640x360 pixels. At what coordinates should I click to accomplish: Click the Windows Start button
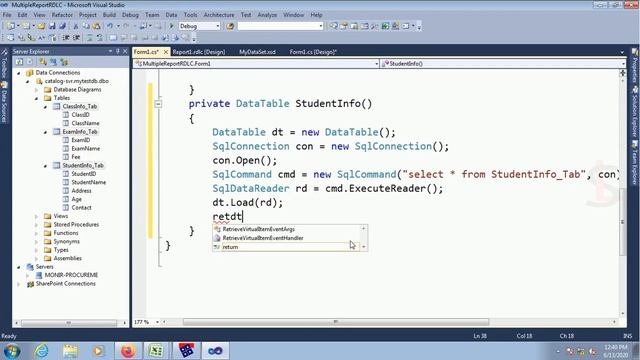click(x=12, y=351)
